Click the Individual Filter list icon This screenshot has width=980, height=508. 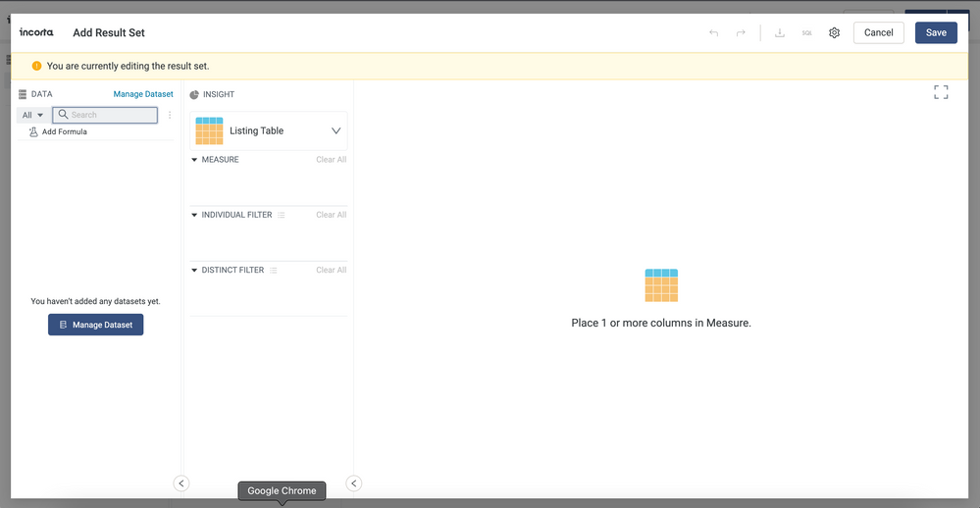click(282, 215)
